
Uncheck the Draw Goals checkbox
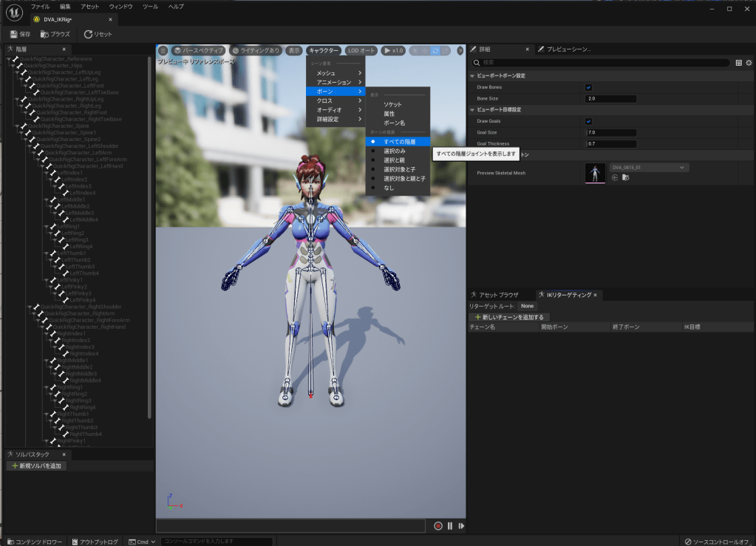[x=588, y=121]
